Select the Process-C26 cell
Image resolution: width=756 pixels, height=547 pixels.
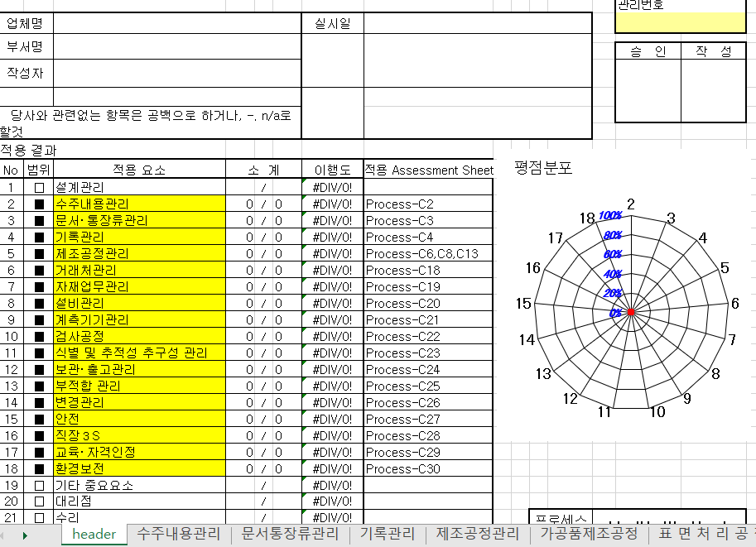point(428,402)
